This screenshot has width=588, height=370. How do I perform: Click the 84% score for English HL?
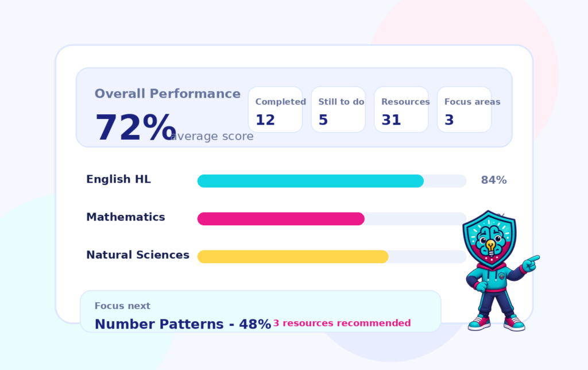coord(493,180)
